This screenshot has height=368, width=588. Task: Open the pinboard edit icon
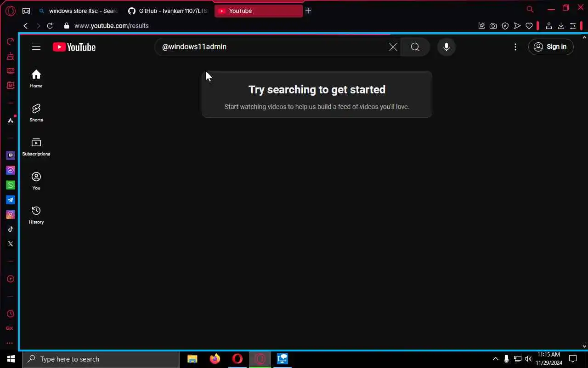point(481,26)
